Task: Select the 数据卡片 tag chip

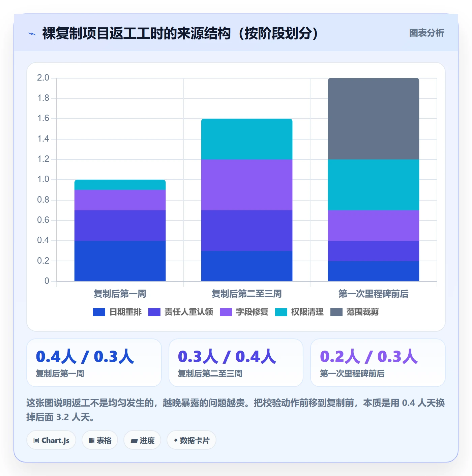Action: (x=191, y=440)
